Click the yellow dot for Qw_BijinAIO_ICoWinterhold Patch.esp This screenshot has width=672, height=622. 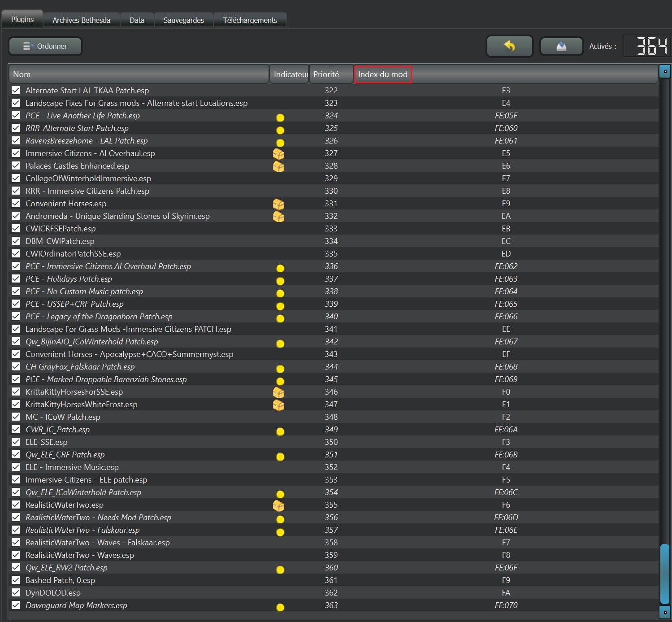pyautogui.click(x=280, y=344)
